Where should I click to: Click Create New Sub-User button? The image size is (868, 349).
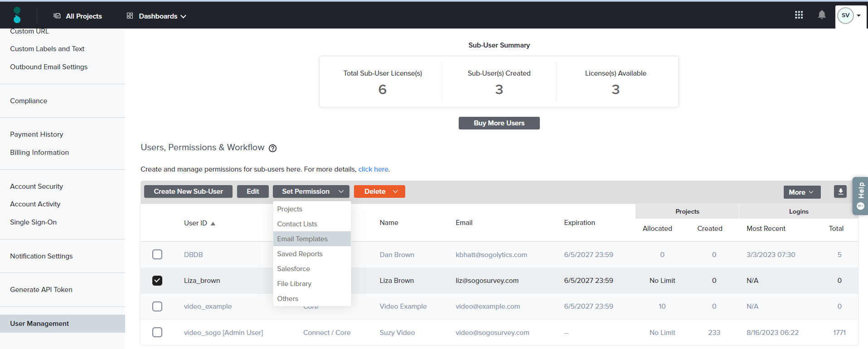[188, 191]
